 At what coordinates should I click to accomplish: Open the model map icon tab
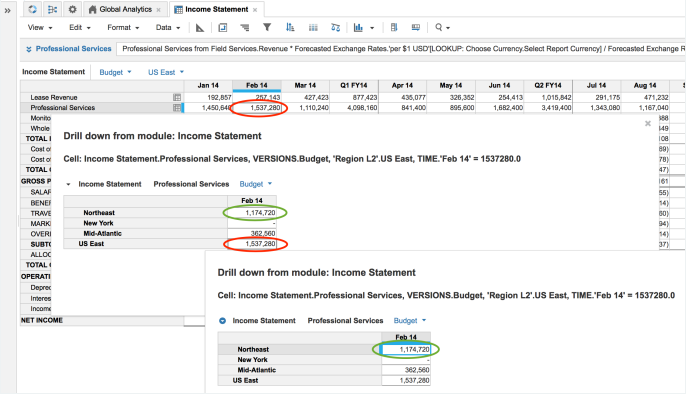52,9
